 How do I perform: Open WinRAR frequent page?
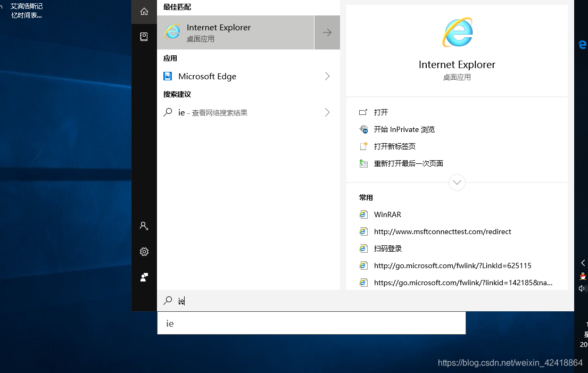[x=387, y=214]
